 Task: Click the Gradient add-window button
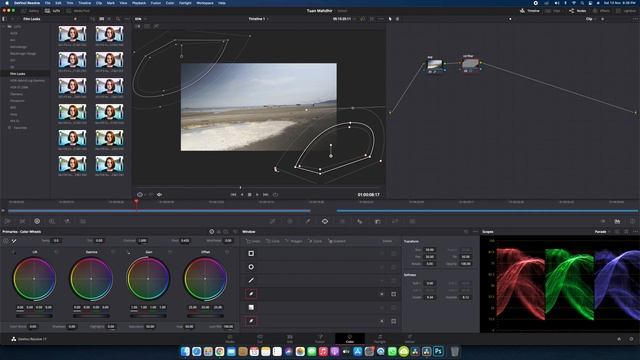tap(337, 241)
